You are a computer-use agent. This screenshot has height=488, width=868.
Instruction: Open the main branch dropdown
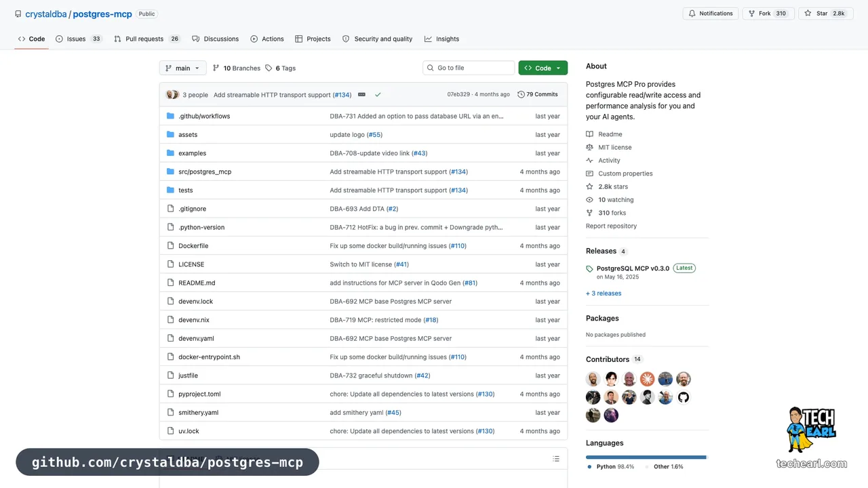coord(183,68)
